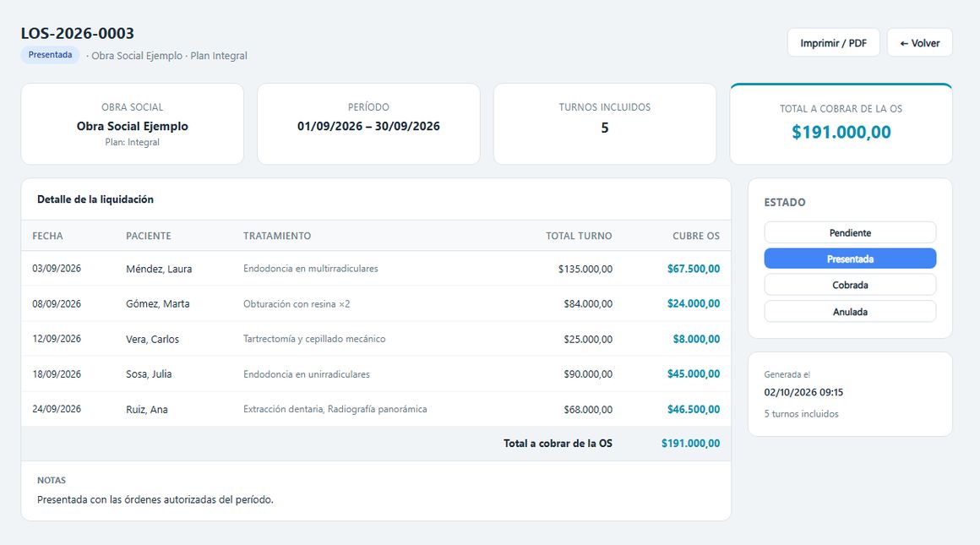Click the ESTADO panel heading

(784, 203)
